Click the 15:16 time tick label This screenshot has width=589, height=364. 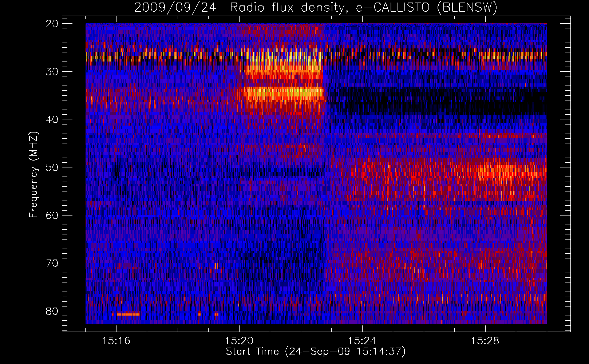tap(116, 341)
